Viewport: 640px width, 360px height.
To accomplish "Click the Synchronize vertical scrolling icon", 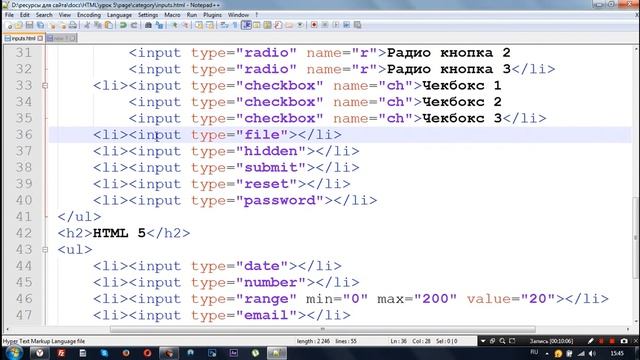I will click(199, 25).
